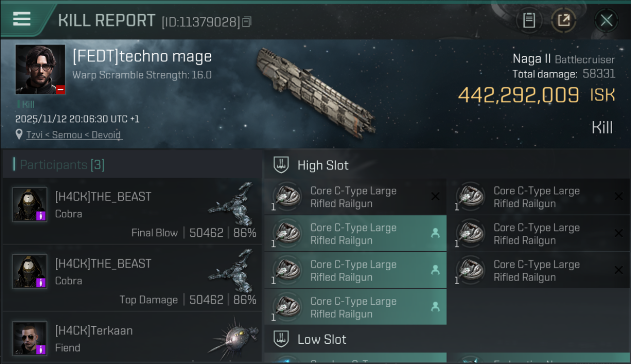Share the kill report externally
Screen dimensions: 631x364
[x=563, y=20]
